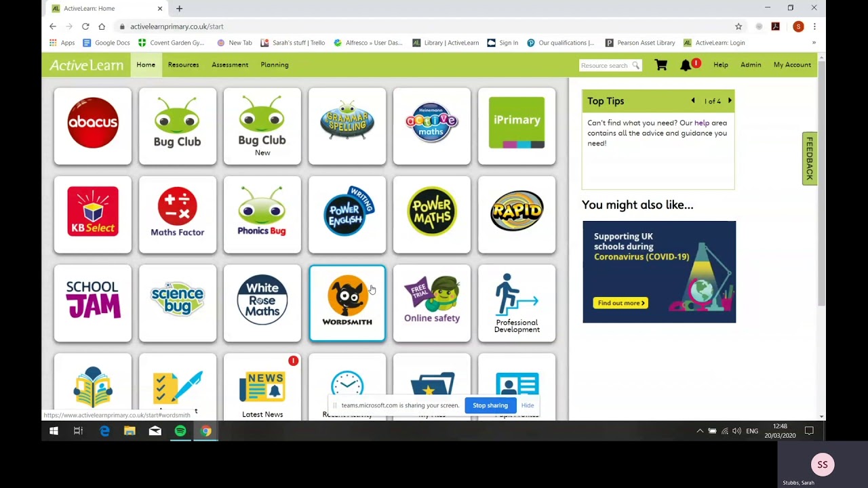
Task: Open the shopping cart icon
Action: pyautogui.click(x=660, y=65)
